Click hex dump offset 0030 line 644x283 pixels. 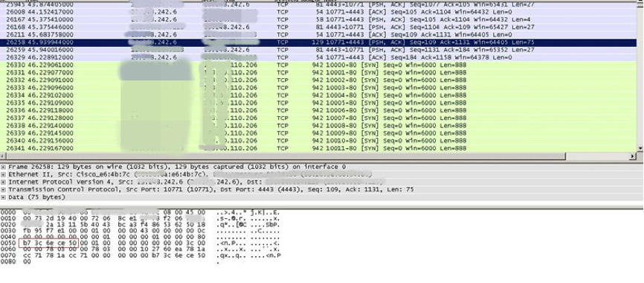(140, 231)
